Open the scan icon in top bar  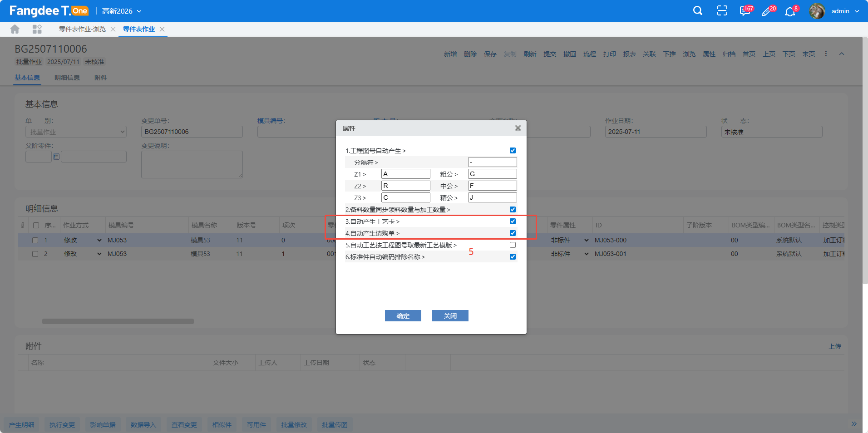coord(722,11)
